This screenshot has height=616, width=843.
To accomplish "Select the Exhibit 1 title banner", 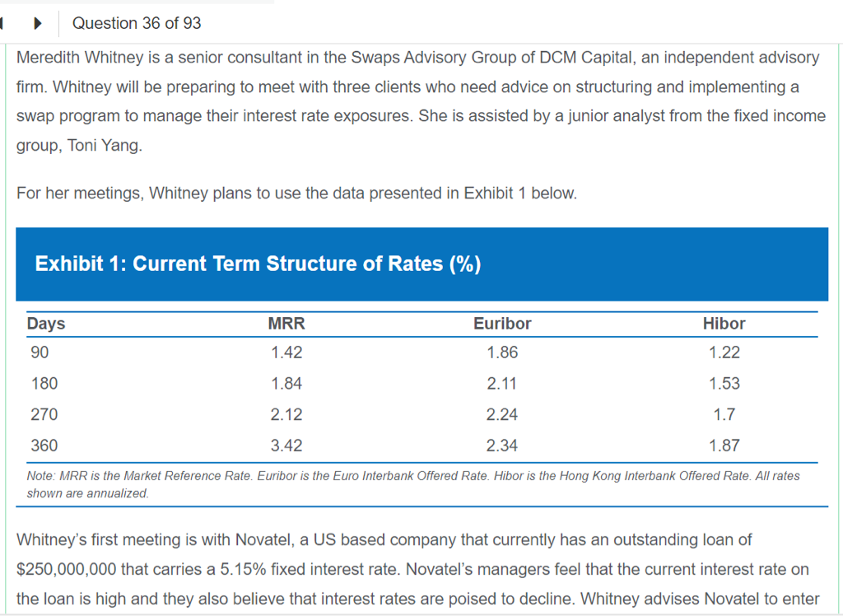I will (421, 264).
